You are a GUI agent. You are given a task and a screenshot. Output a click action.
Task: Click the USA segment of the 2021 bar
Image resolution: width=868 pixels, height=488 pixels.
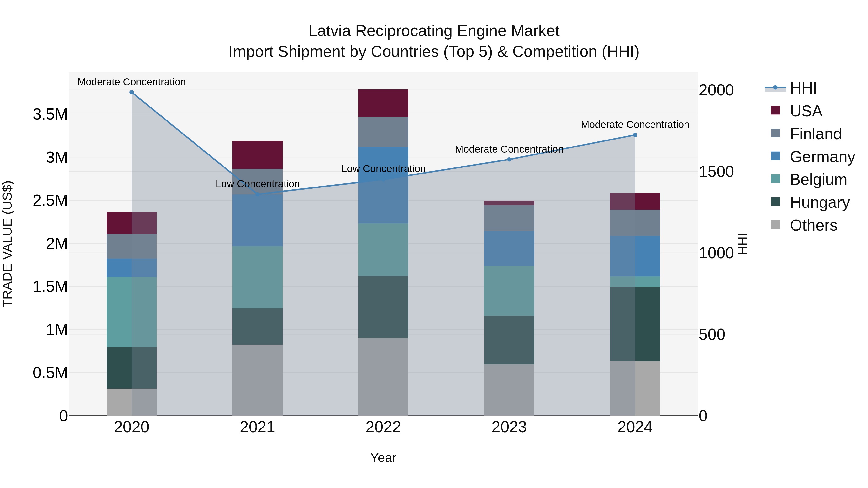tap(258, 155)
